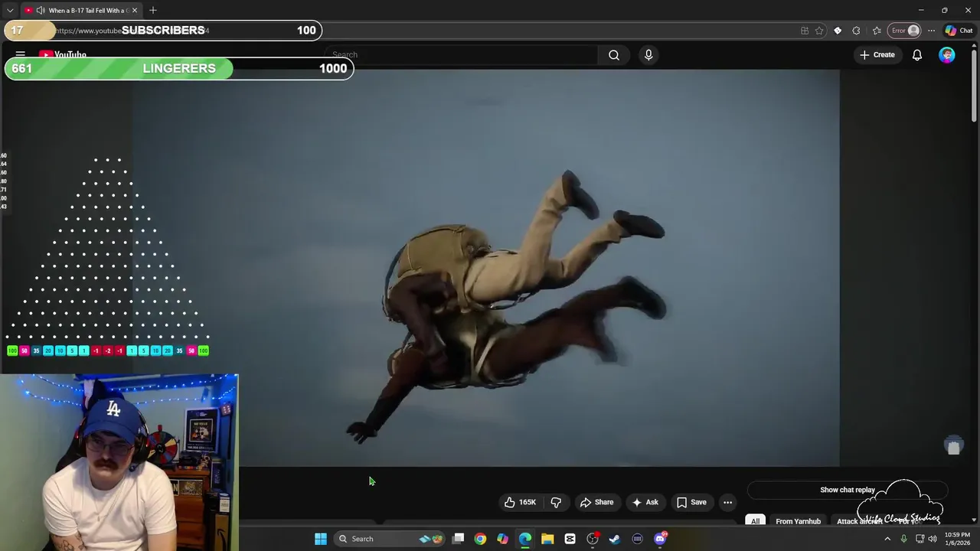Open more actions ellipsis below the video

pyautogui.click(x=727, y=502)
